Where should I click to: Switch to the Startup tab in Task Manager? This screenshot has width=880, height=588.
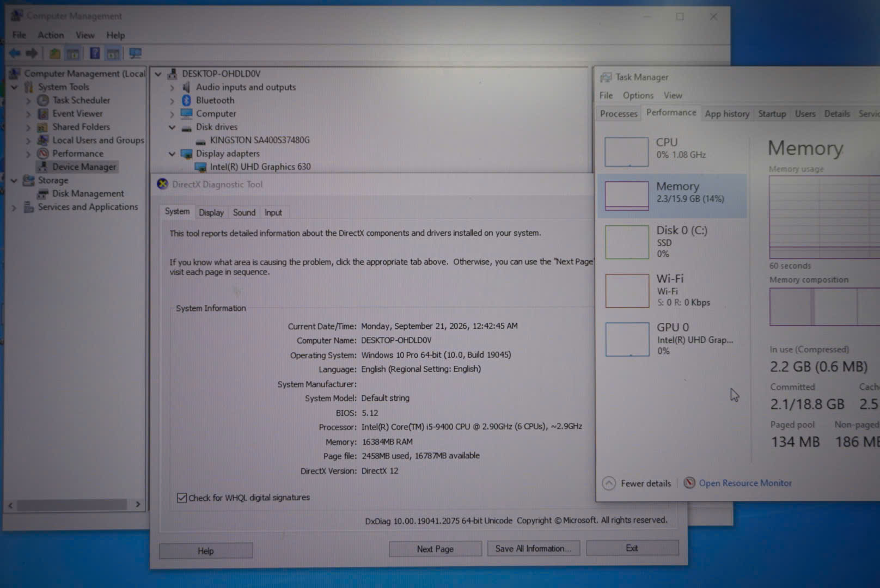pos(772,114)
